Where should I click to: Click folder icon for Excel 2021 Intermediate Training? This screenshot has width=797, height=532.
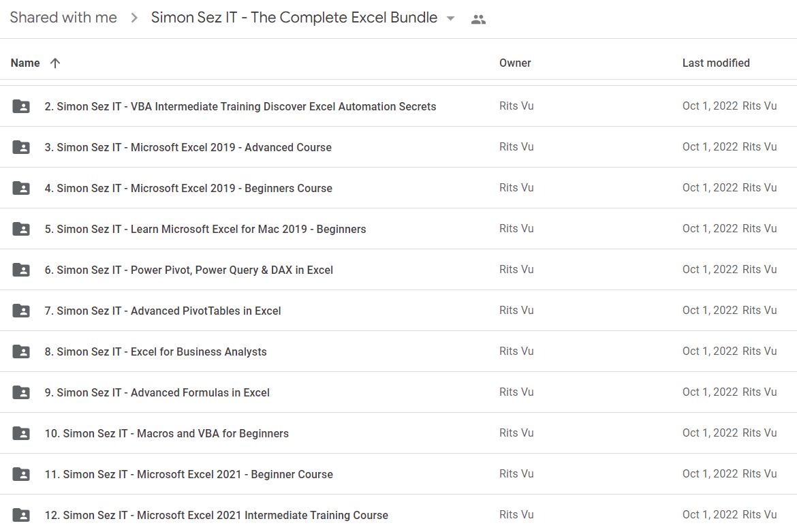tap(21, 515)
